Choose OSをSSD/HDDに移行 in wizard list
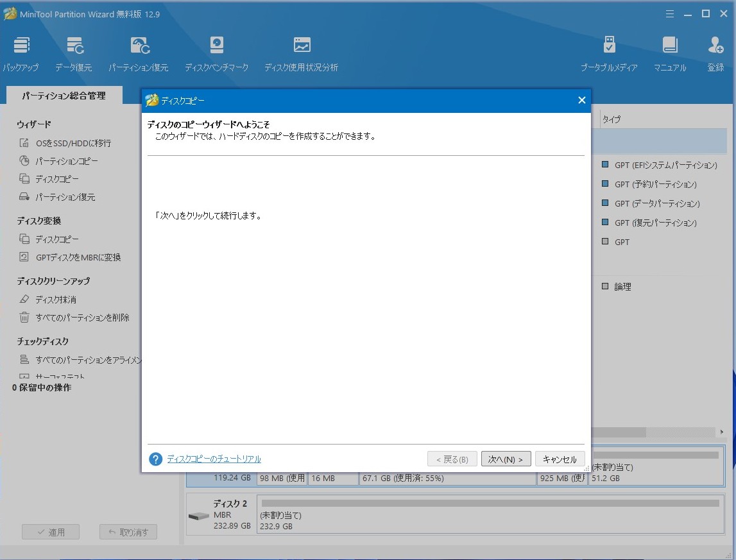Image resolution: width=736 pixels, height=560 pixels. point(73,143)
